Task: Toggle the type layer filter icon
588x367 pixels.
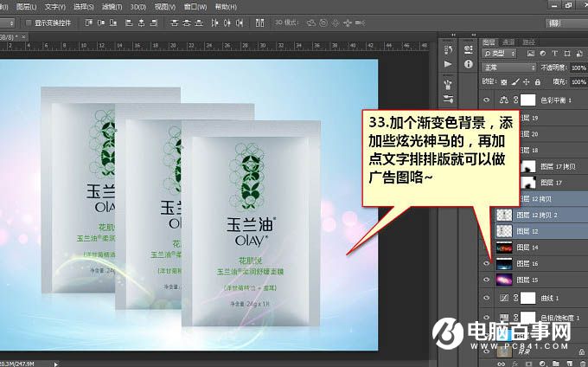Action: pos(555,54)
